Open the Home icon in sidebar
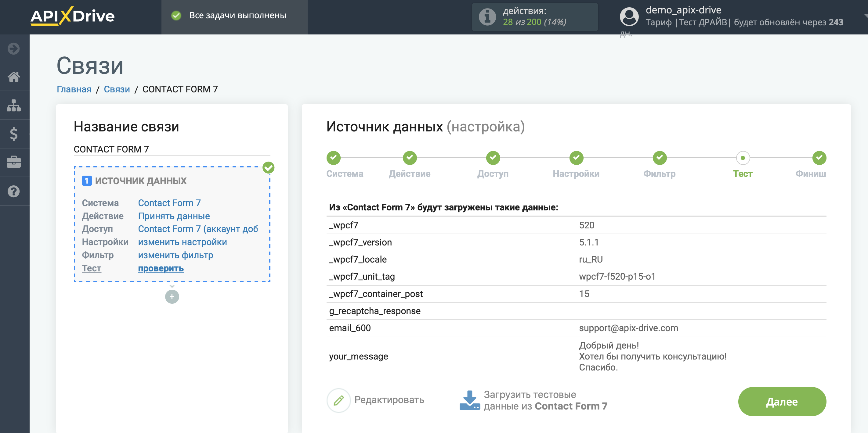868x433 pixels. tap(14, 77)
